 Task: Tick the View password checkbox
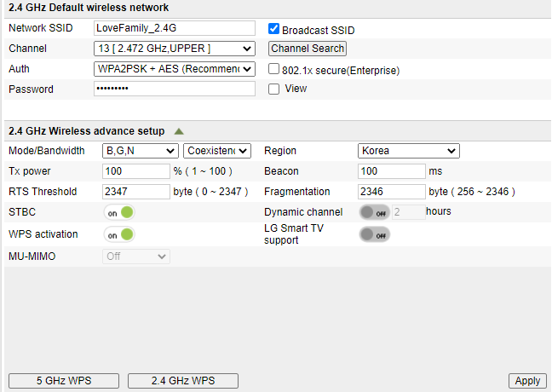click(273, 89)
